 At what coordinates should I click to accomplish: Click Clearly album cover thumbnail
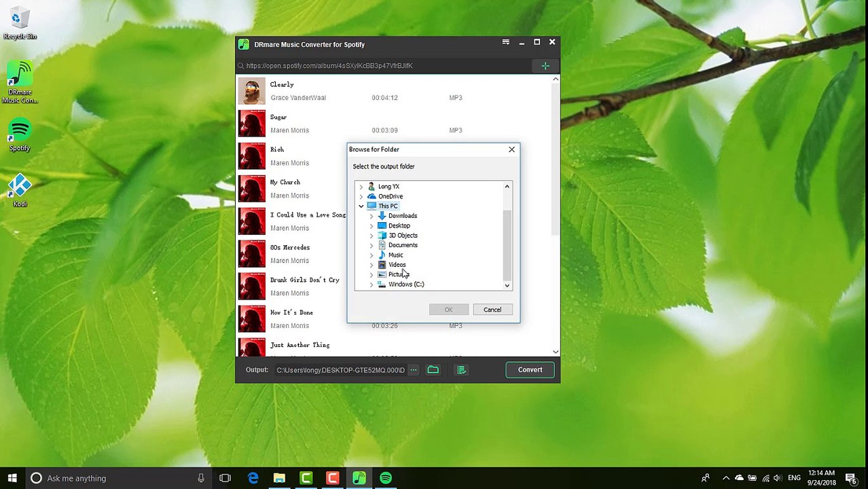pyautogui.click(x=251, y=91)
